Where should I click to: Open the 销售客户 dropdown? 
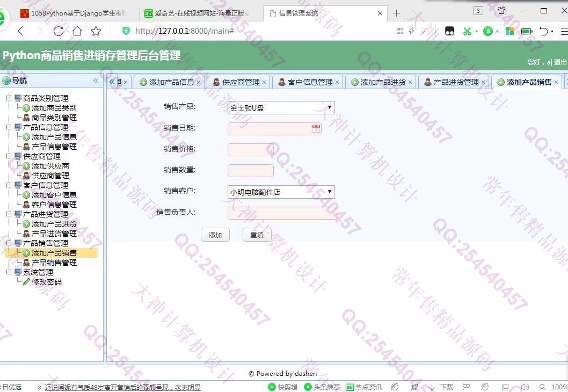click(x=281, y=192)
